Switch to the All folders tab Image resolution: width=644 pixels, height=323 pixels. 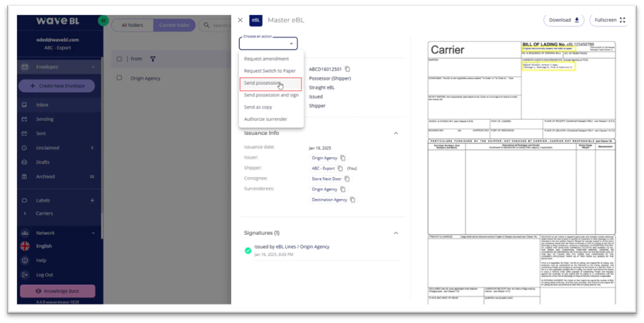(132, 25)
